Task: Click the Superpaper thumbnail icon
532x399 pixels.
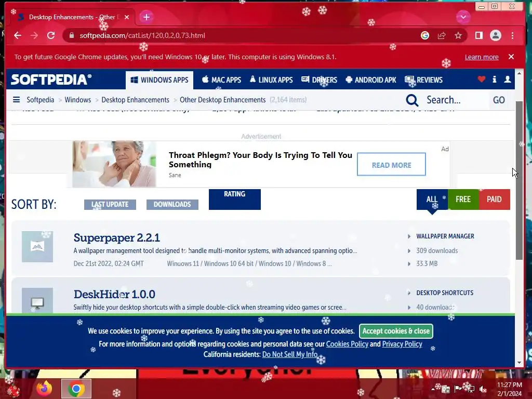Action: click(x=37, y=247)
